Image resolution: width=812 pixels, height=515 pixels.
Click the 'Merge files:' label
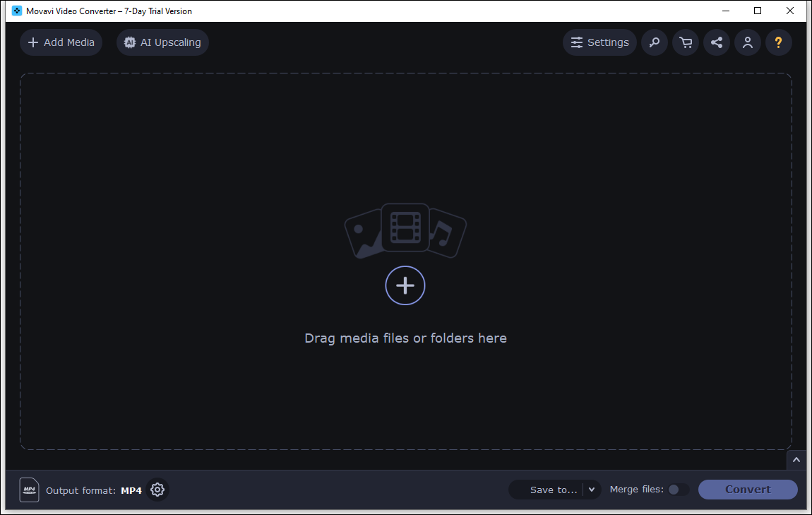[636, 490]
